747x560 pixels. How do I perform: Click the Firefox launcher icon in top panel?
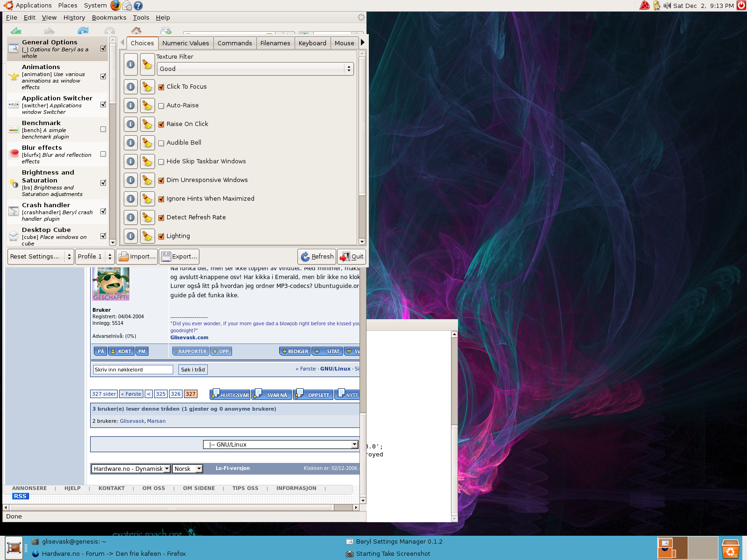click(115, 6)
